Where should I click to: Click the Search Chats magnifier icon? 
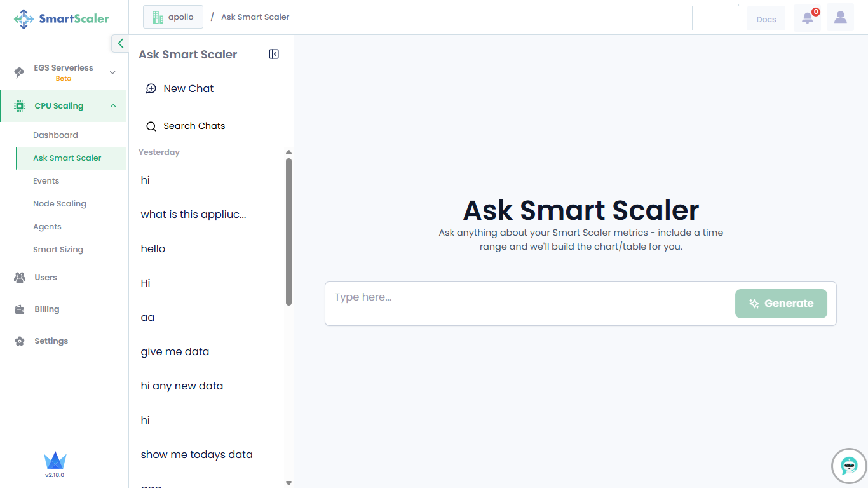click(x=151, y=126)
